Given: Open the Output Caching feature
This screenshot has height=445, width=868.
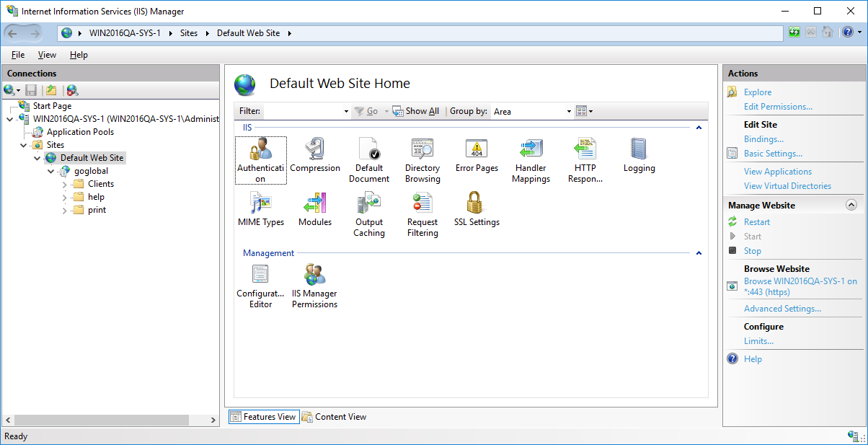Looking at the screenshot, I should coord(369,214).
